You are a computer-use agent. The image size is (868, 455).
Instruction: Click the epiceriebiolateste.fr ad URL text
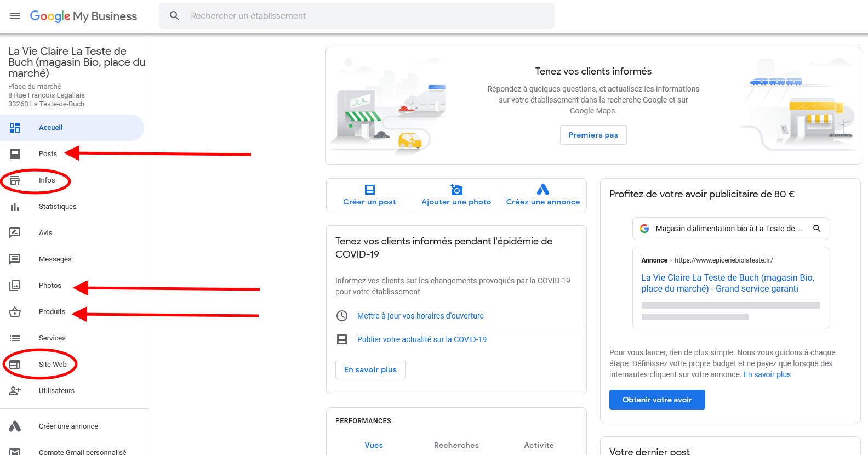(724, 260)
